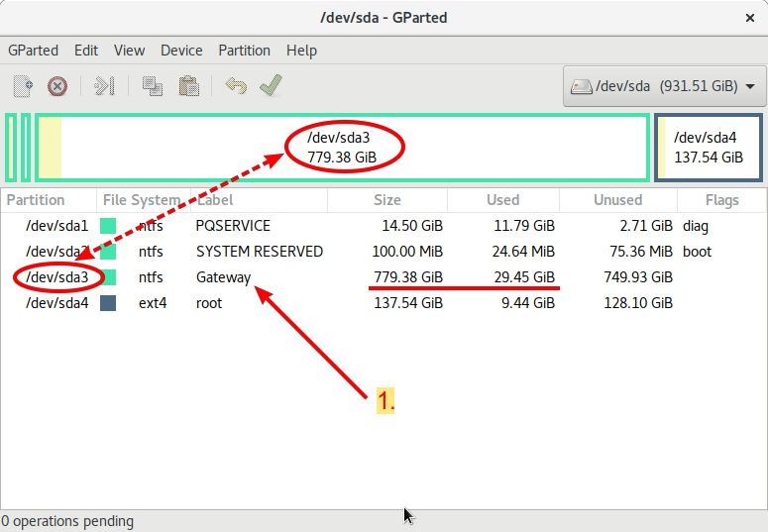Open the View menu
768x532 pixels.
[x=129, y=51]
